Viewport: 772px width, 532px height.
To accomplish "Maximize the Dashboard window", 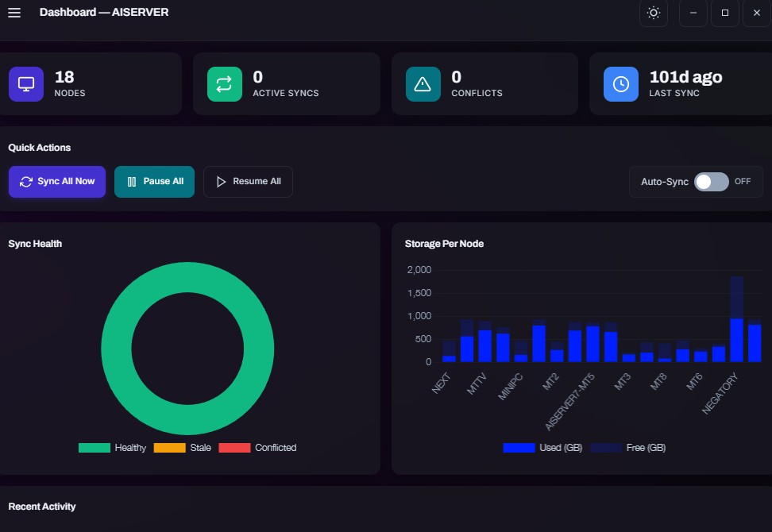I will point(724,13).
